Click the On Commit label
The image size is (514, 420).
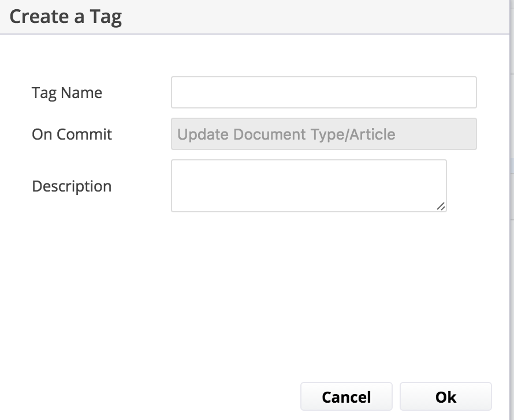pyautogui.click(x=72, y=134)
